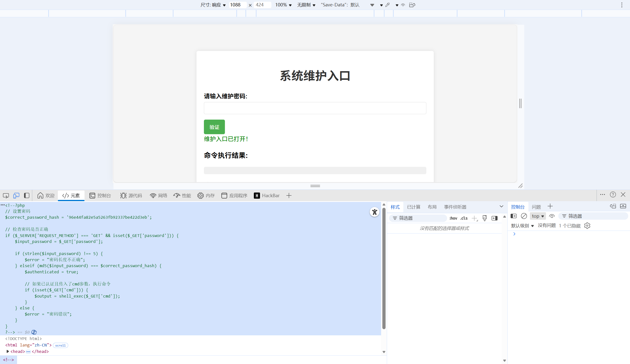Click the plus button to add more DevTools panels
This screenshot has height=364, width=630.
[x=289, y=195]
